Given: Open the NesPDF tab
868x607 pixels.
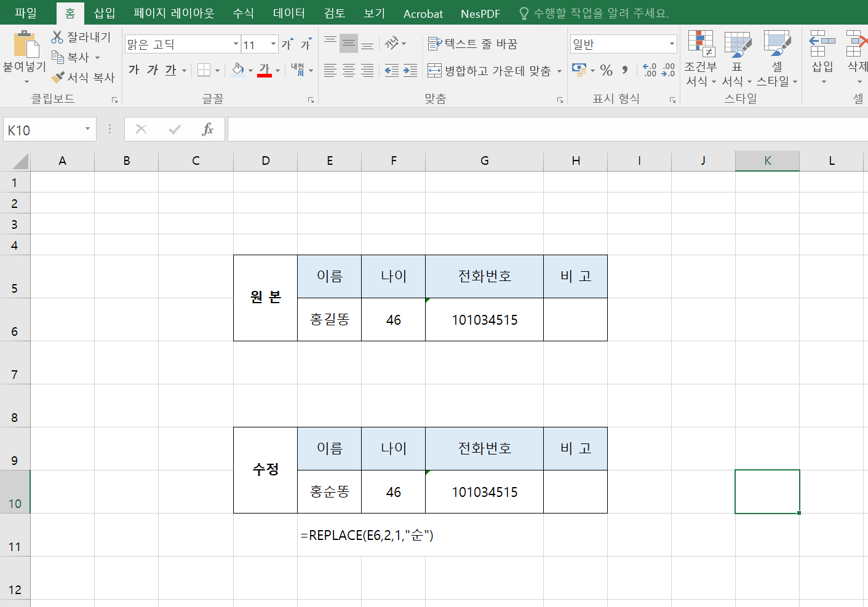Looking at the screenshot, I should (480, 14).
